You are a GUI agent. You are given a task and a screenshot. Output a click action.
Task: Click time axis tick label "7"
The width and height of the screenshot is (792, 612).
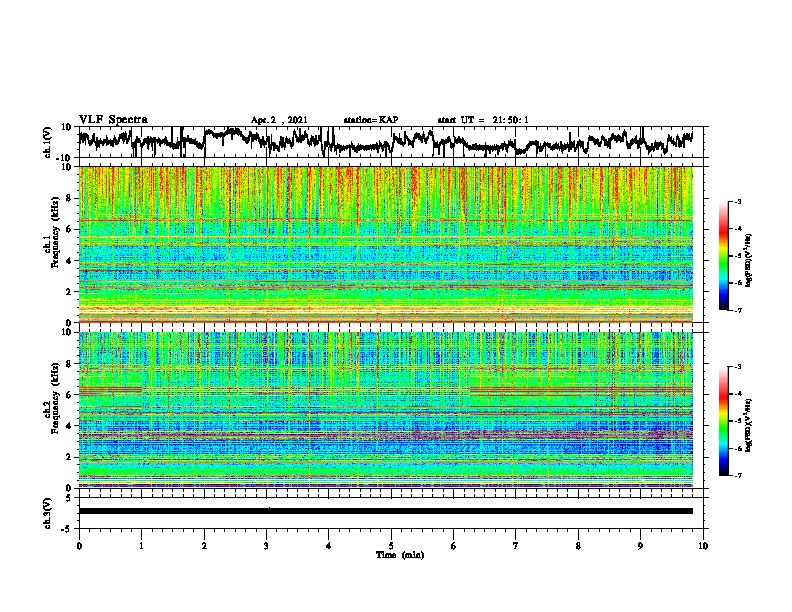click(516, 546)
